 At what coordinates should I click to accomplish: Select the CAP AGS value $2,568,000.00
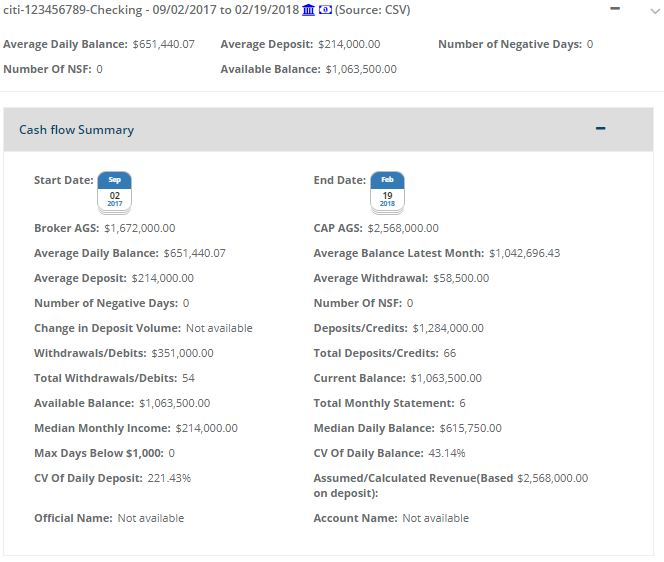pyautogui.click(x=403, y=228)
